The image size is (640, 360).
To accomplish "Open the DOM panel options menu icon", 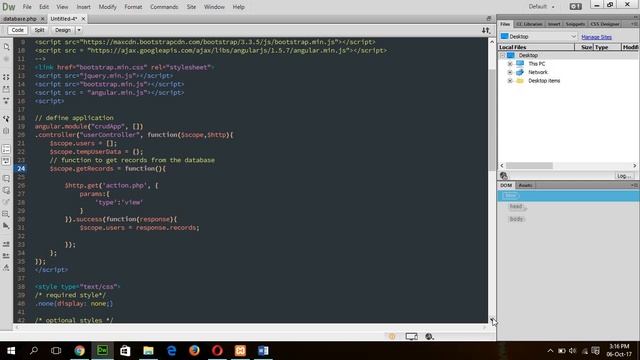I will coord(634,185).
